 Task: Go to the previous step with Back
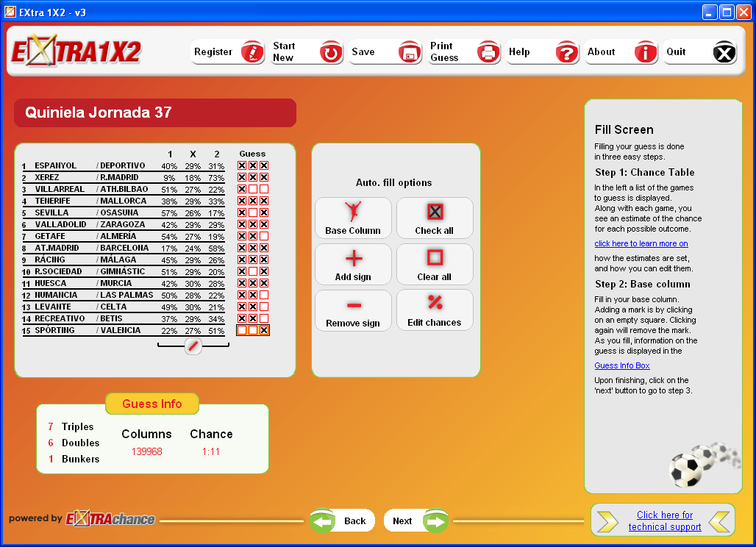point(343,521)
